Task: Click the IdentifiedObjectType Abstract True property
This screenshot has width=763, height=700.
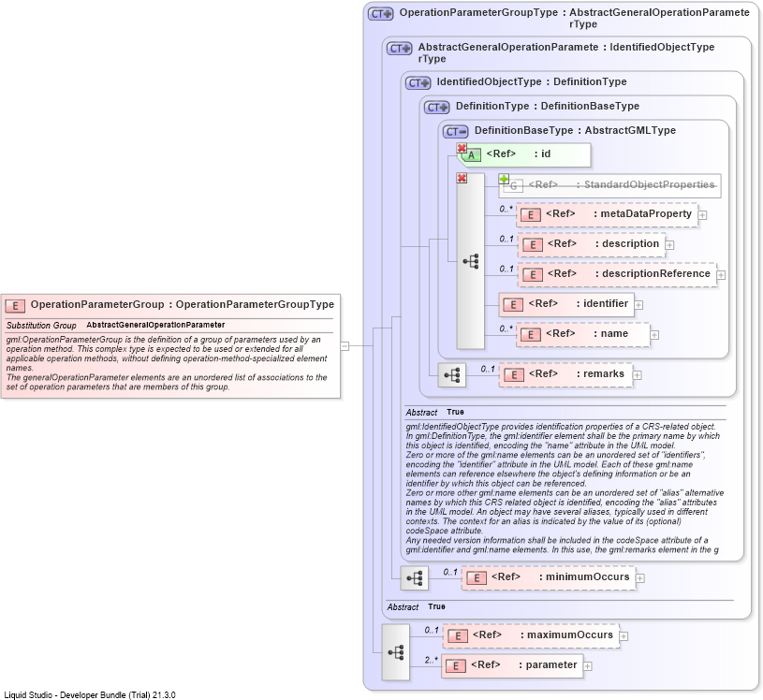Action: (x=435, y=412)
